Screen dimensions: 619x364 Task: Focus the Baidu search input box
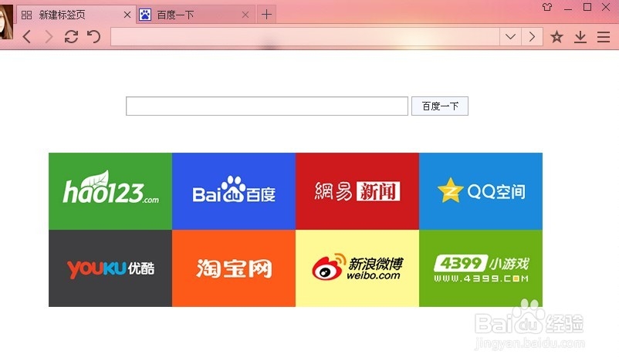coord(267,106)
